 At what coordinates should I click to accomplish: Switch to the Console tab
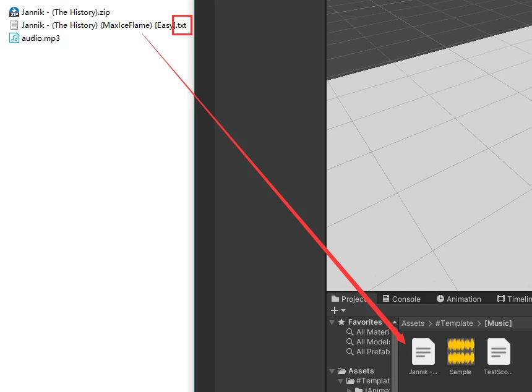(401, 299)
